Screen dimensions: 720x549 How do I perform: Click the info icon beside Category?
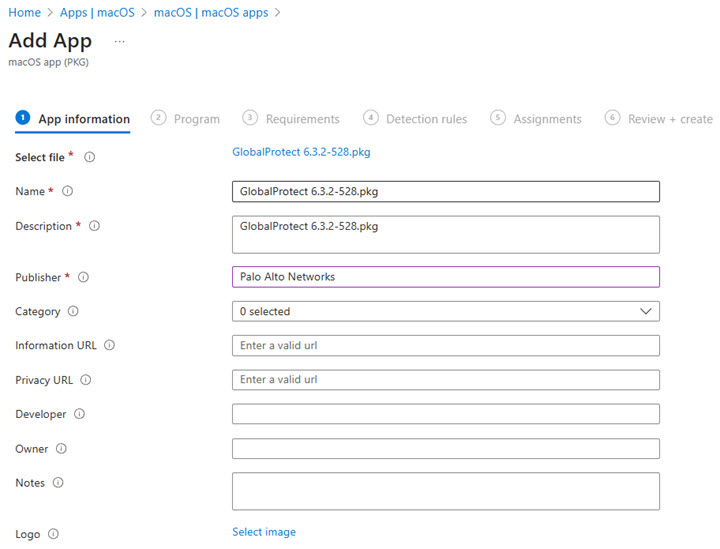click(73, 311)
